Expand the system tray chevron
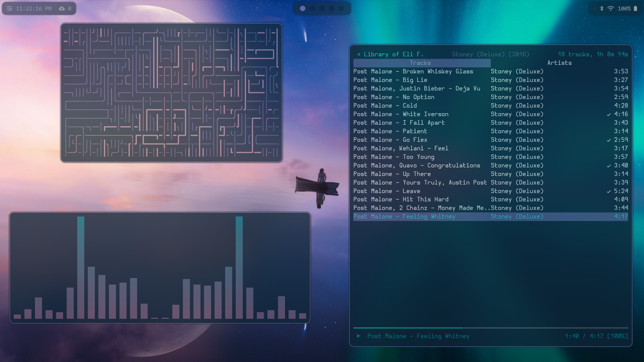This screenshot has height=362, width=644. (x=595, y=9)
